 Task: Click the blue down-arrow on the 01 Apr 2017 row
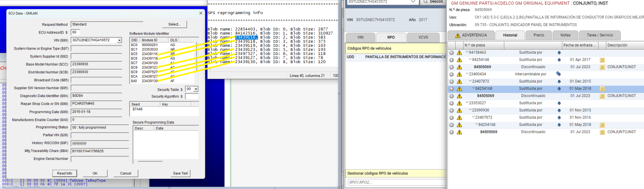559,60
